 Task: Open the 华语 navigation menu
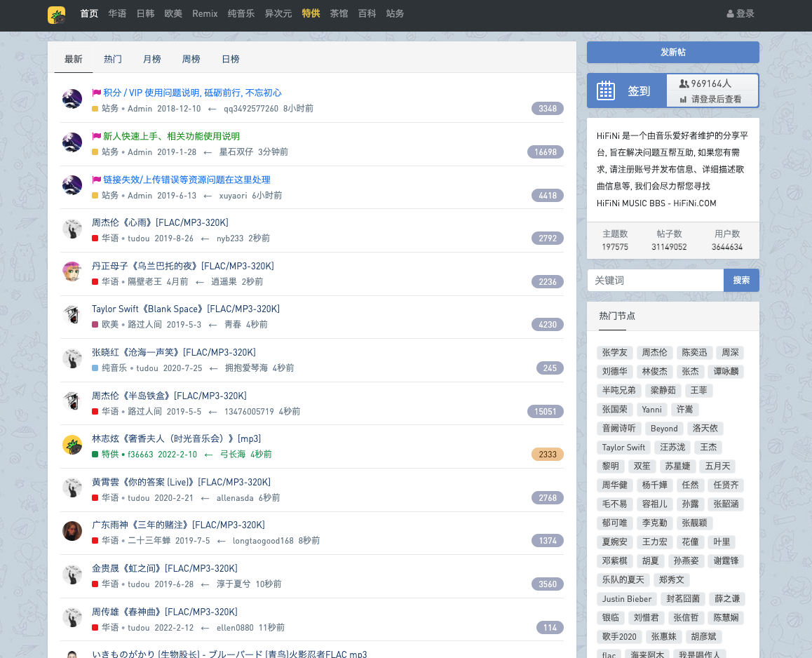[117, 13]
